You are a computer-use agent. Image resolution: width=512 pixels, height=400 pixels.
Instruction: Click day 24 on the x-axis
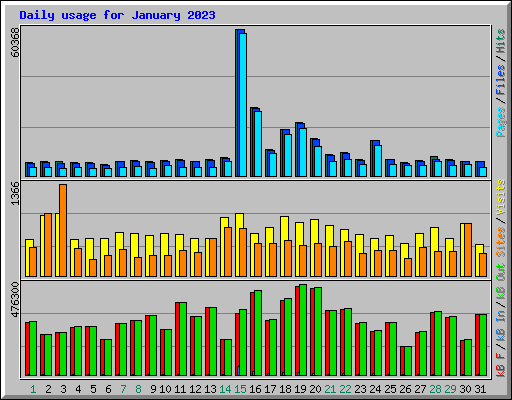click(375, 389)
